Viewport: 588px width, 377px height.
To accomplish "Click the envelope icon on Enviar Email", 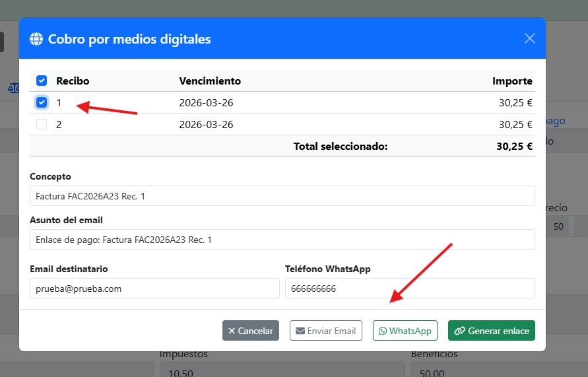I will [x=300, y=331].
